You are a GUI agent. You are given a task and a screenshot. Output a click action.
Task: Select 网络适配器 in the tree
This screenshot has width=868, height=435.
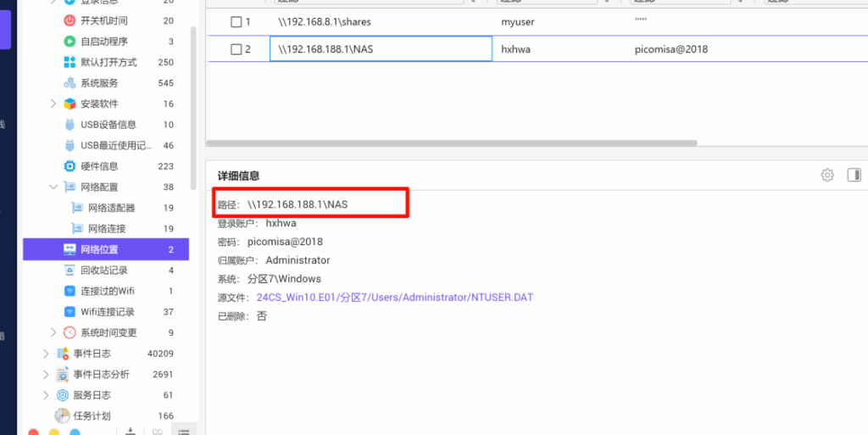click(111, 208)
